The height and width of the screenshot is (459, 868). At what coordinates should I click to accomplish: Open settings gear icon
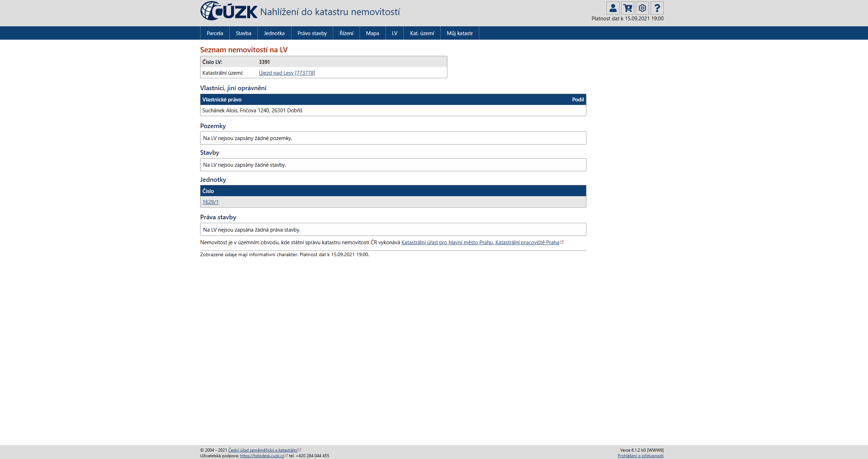642,8
